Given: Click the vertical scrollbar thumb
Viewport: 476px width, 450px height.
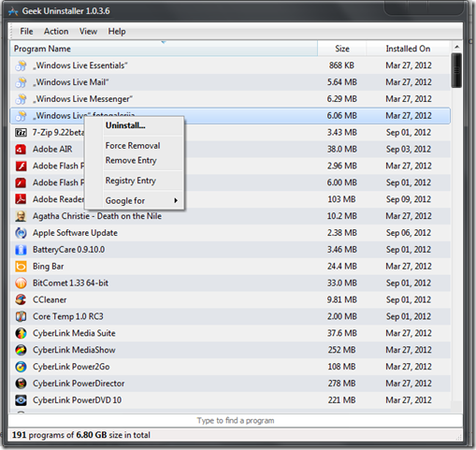Looking at the screenshot, I should point(457,70).
